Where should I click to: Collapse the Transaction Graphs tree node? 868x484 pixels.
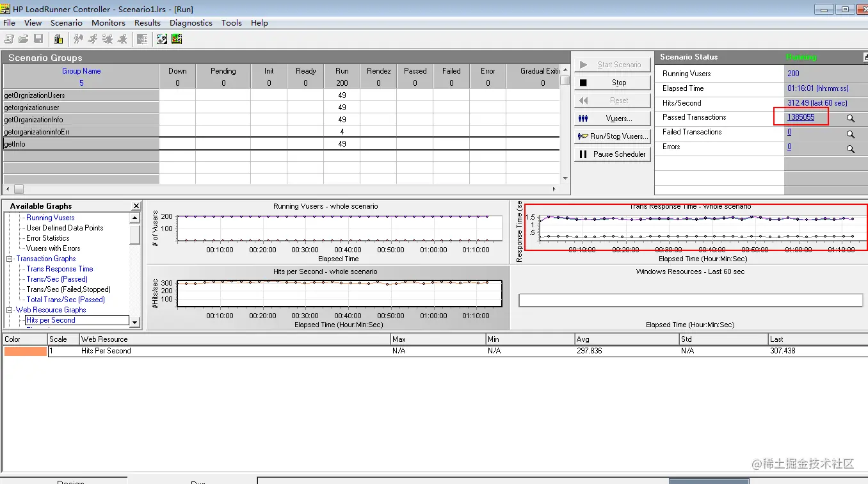[10, 259]
